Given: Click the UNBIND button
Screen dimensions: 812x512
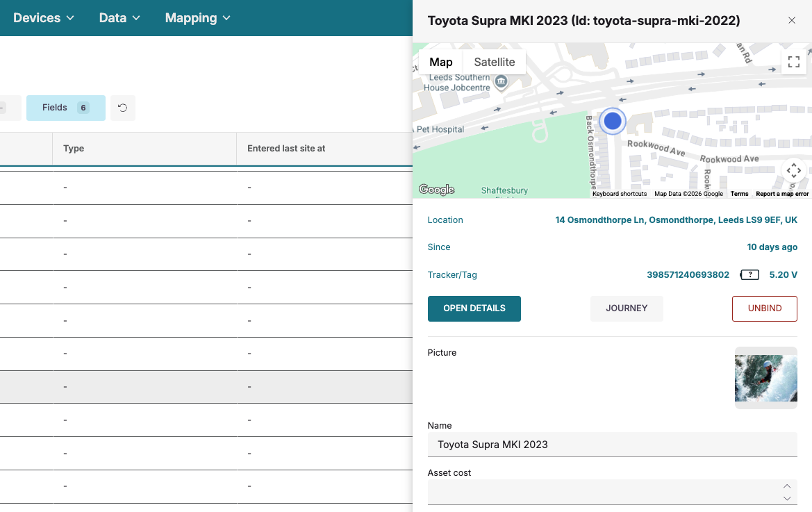Looking at the screenshot, I should tap(764, 308).
